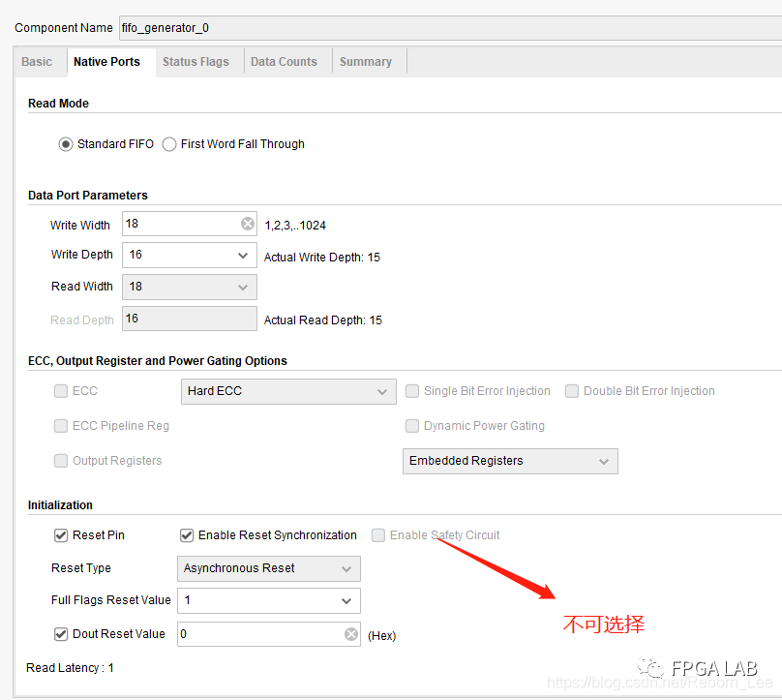Select the Standard FIFO read mode
Viewport: 782px width, 700px height.
coord(66,144)
